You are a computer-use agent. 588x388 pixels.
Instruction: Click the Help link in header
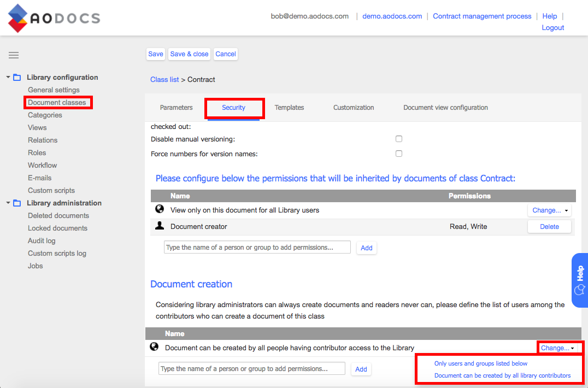pos(549,16)
